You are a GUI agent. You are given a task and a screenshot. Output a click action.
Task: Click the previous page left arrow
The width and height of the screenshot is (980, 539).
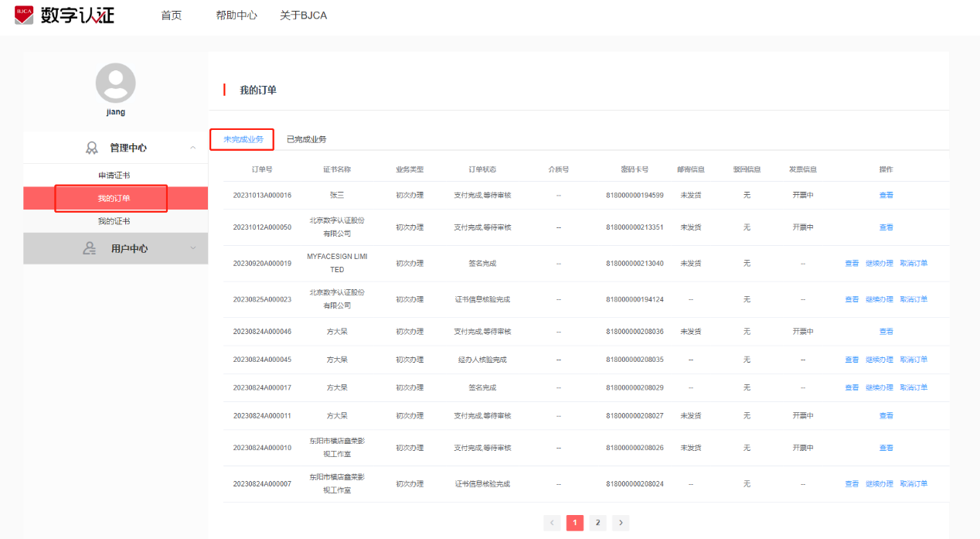(552, 523)
